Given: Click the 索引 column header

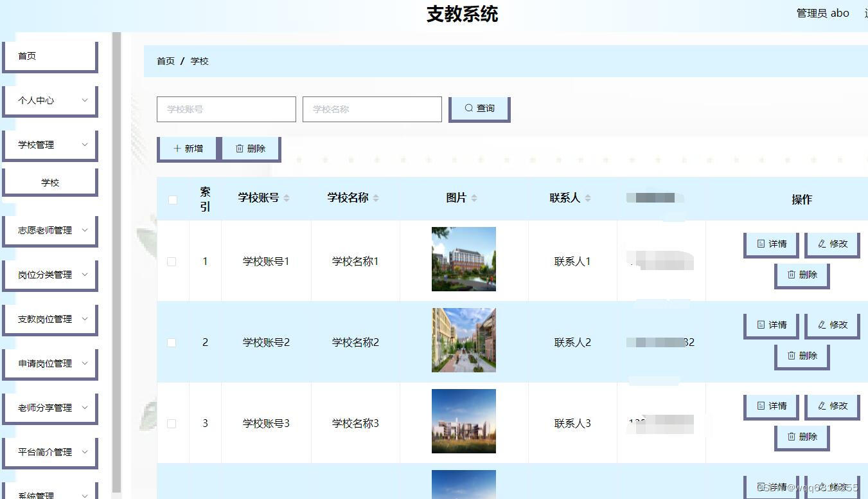Looking at the screenshot, I should coord(205,199).
